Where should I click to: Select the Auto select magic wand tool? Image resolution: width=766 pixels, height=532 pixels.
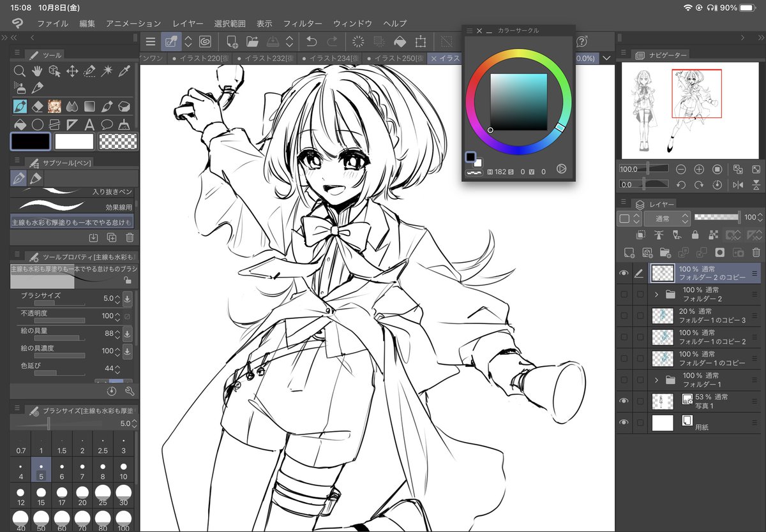point(107,71)
